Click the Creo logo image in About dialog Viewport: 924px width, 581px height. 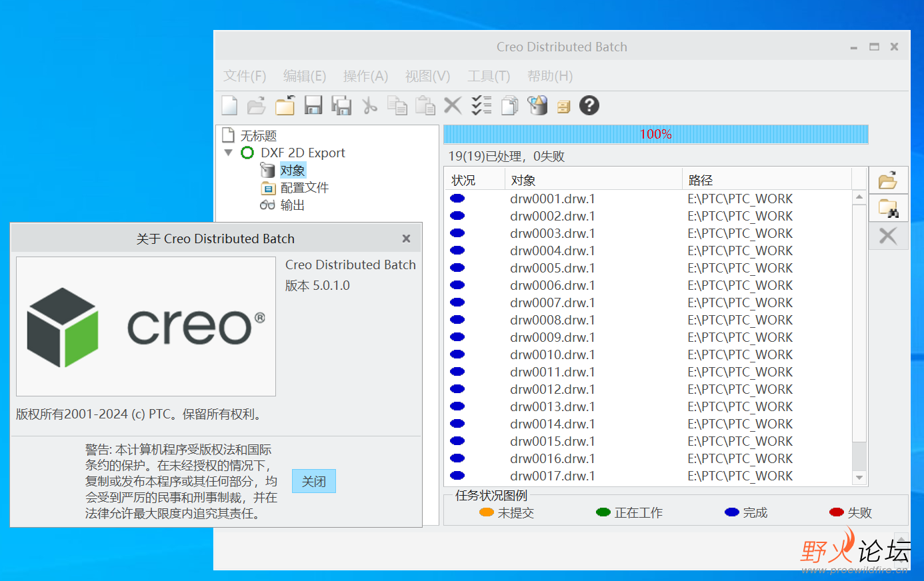click(x=146, y=326)
